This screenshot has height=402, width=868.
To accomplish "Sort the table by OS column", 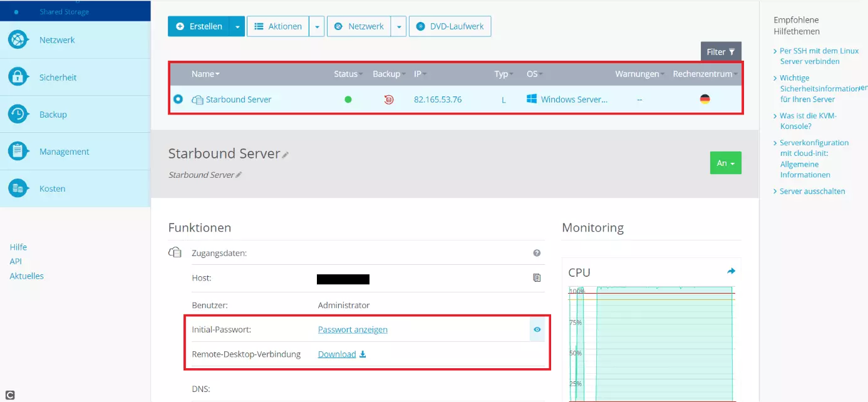I will click(534, 74).
